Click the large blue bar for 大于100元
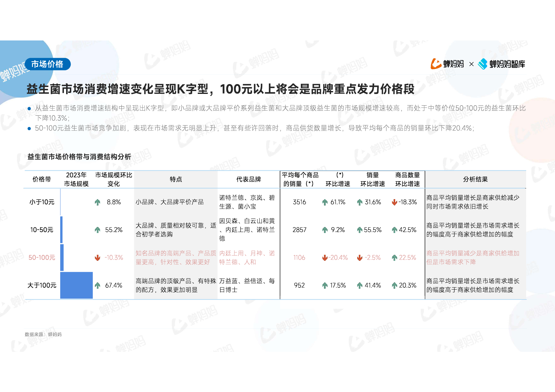 pos(76,285)
